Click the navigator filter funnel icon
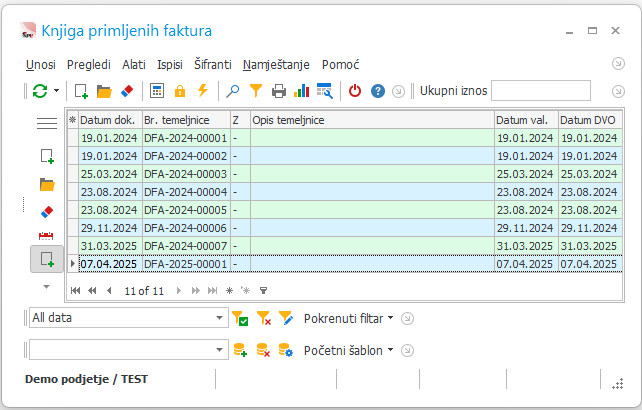 264,290
